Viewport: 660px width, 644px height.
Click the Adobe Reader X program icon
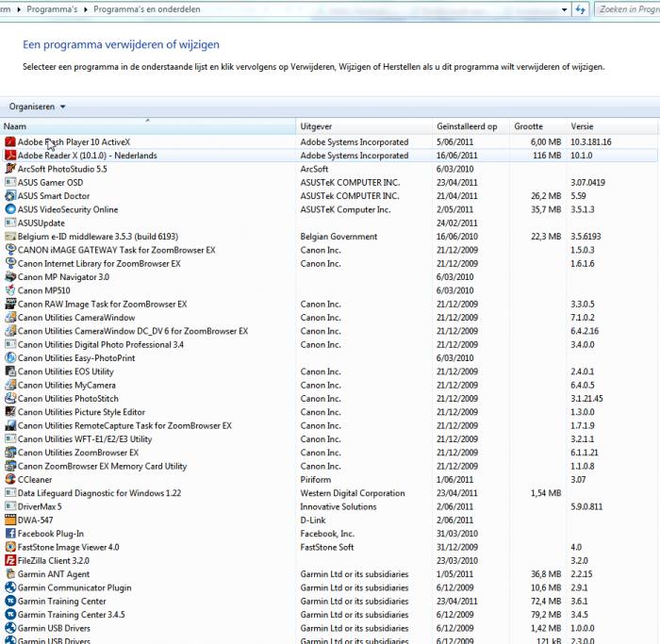click(x=10, y=156)
